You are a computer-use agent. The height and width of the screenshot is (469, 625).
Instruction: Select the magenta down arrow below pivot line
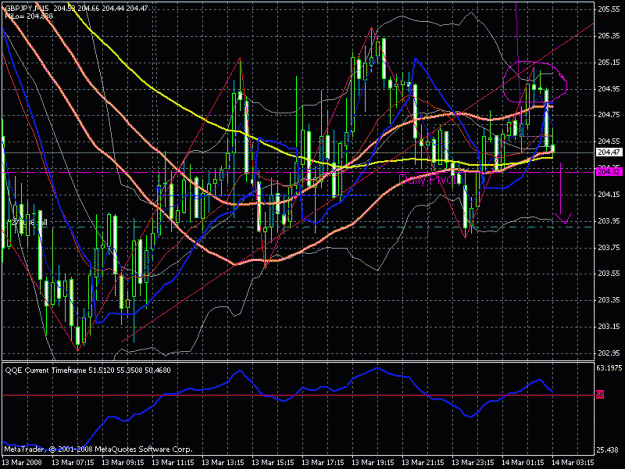562,193
